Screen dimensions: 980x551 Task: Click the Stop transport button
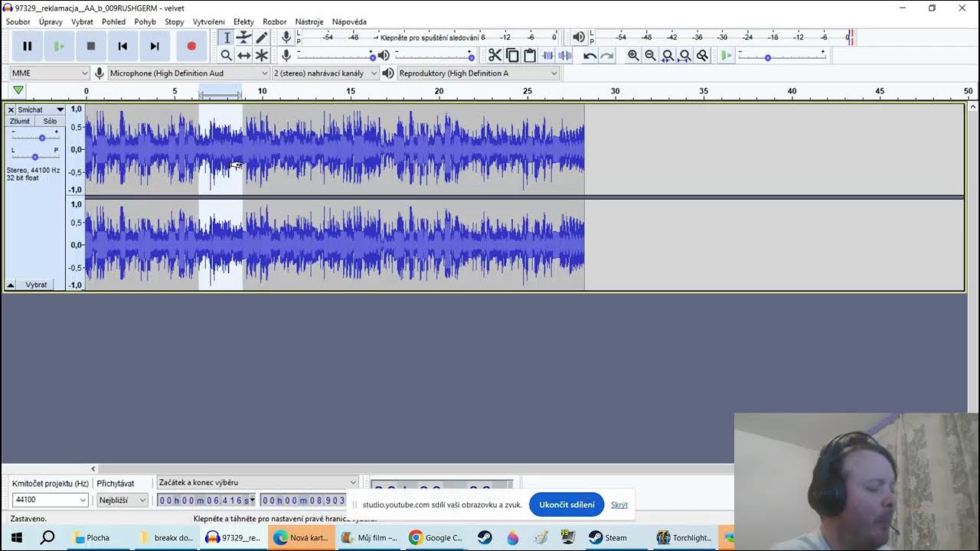coord(91,46)
